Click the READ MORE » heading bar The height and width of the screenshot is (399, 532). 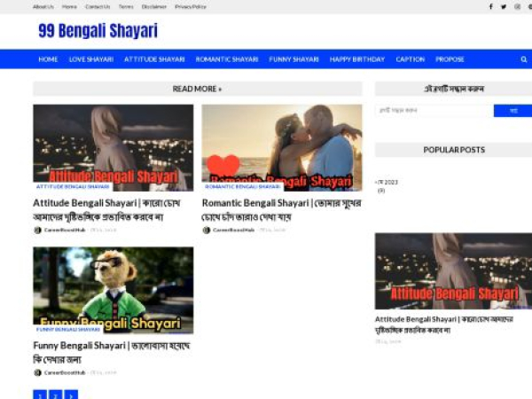(x=198, y=89)
